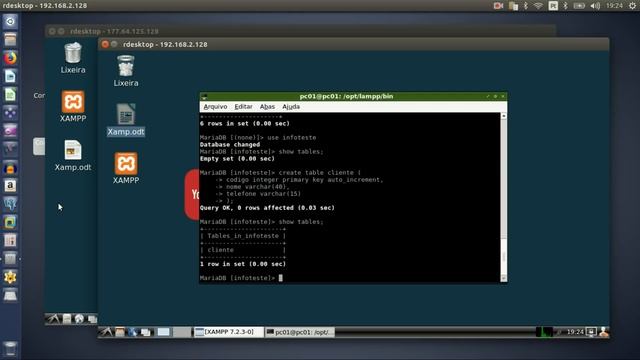640x360 pixels.
Task: Open Files manager in Ubuntu launcher
Action: tap(10, 40)
